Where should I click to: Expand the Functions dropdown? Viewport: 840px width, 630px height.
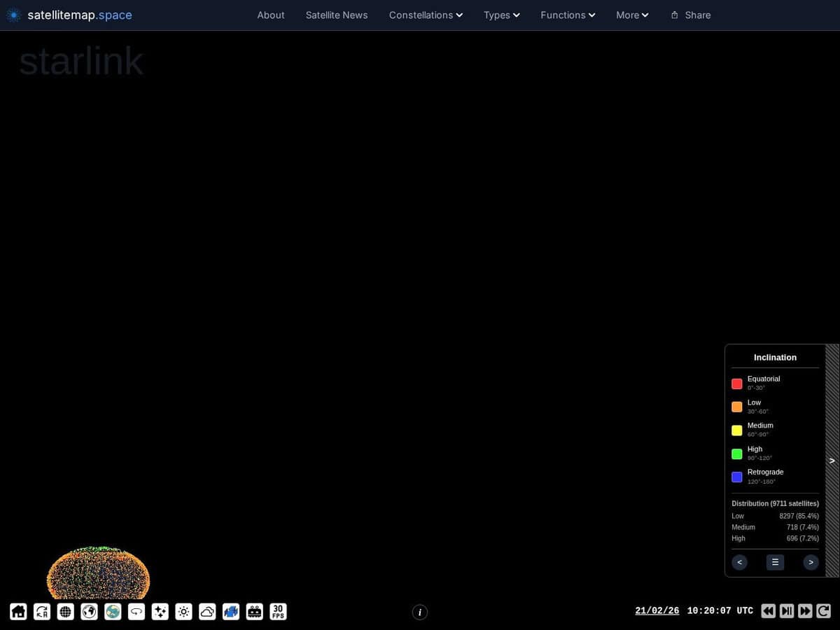click(568, 15)
